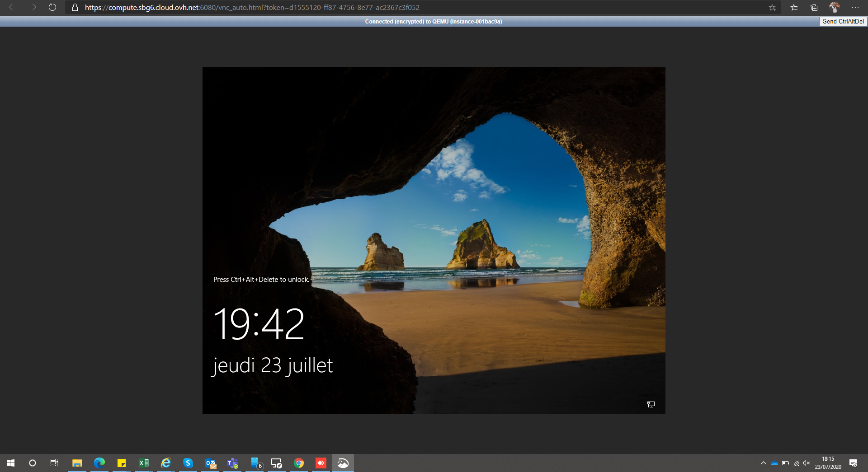Open the browser favorites list
This screenshot has width=868, height=472.
tap(794, 7)
